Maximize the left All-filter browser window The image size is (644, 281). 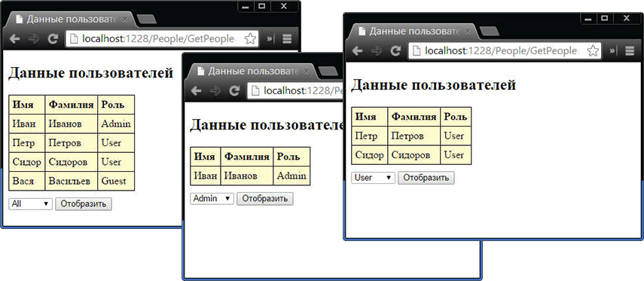[x=263, y=6]
